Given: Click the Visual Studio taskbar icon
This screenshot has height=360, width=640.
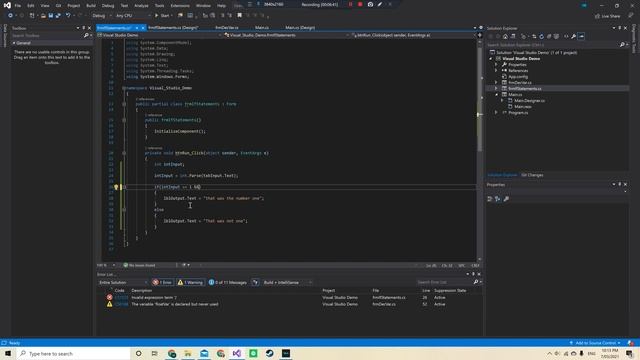Looking at the screenshot, I should click(237, 353).
